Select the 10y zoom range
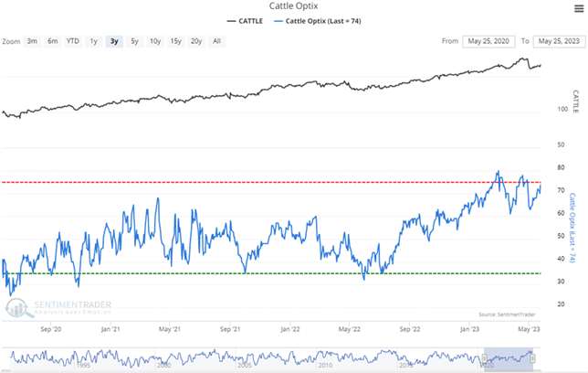588x373 pixels. (x=154, y=41)
